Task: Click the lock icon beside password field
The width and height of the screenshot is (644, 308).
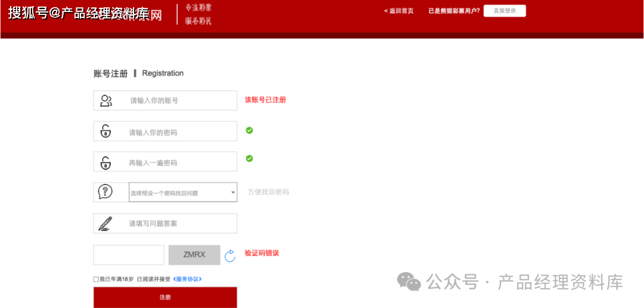Action: coord(106,131)
